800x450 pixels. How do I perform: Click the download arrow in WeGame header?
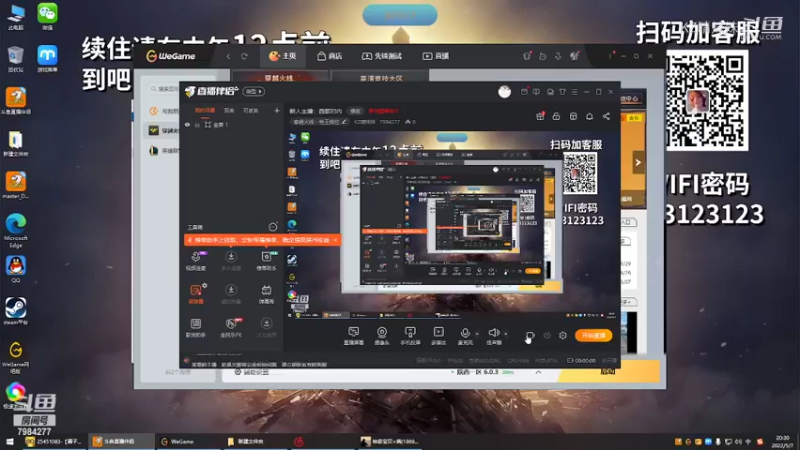pyautogui.click(x=558, y=56)
